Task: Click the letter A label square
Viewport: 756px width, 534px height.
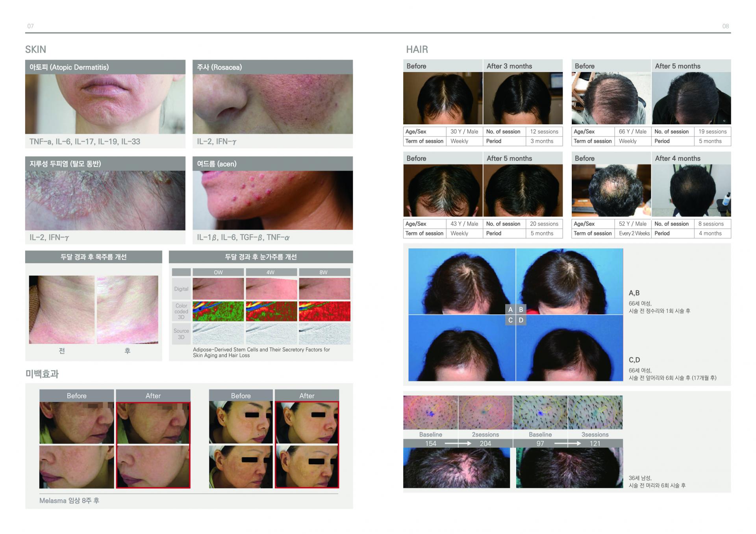Action: pyautogui.click(x=510, y=310)
